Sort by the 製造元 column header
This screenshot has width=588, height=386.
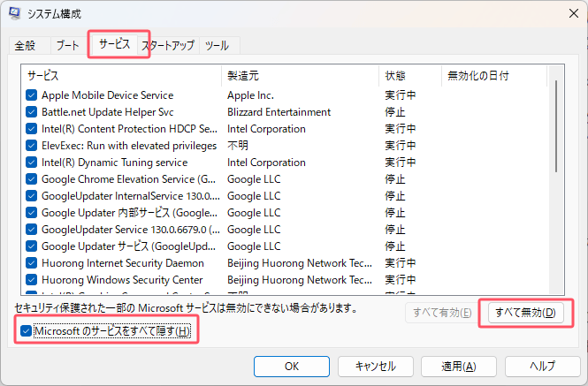tap(300, 76)
